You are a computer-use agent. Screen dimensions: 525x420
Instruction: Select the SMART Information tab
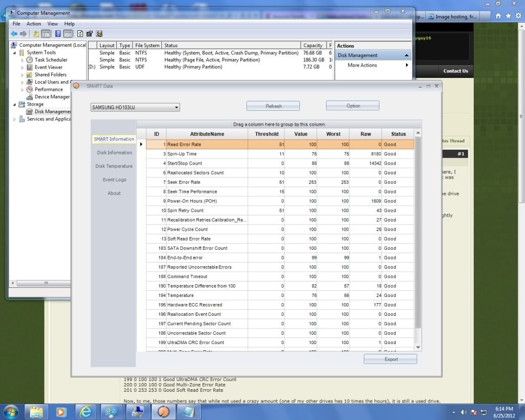click(x=114, y=139)
